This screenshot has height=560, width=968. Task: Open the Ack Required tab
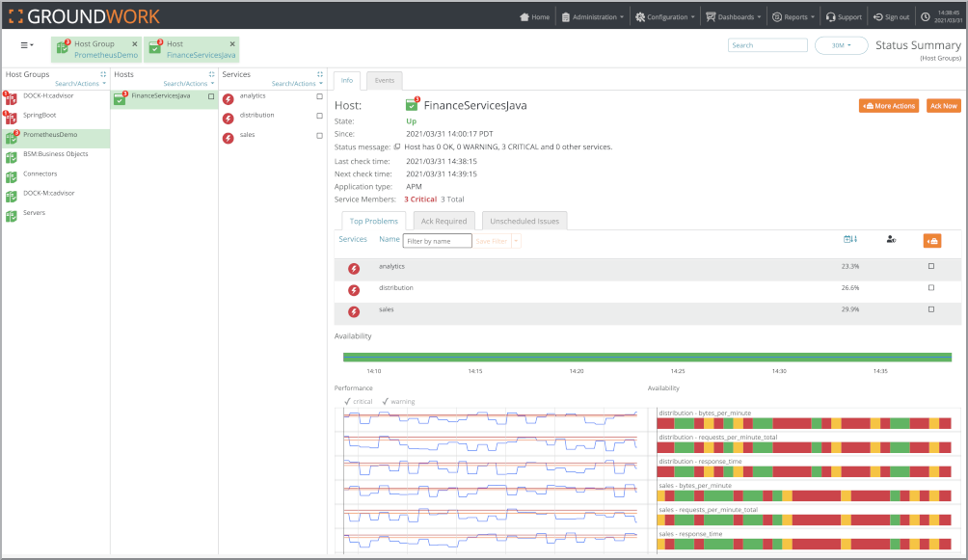coord(444,221)
